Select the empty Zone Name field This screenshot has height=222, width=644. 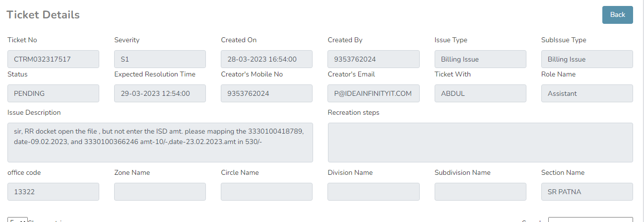tap(160, 192)
